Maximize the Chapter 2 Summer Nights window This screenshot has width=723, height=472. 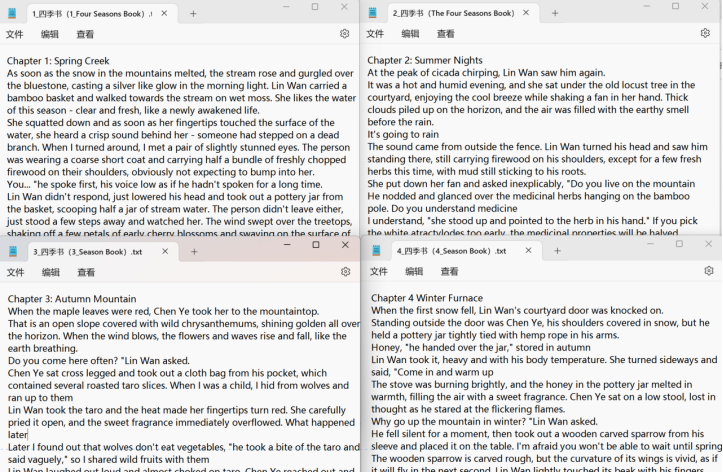pos(676,6)
